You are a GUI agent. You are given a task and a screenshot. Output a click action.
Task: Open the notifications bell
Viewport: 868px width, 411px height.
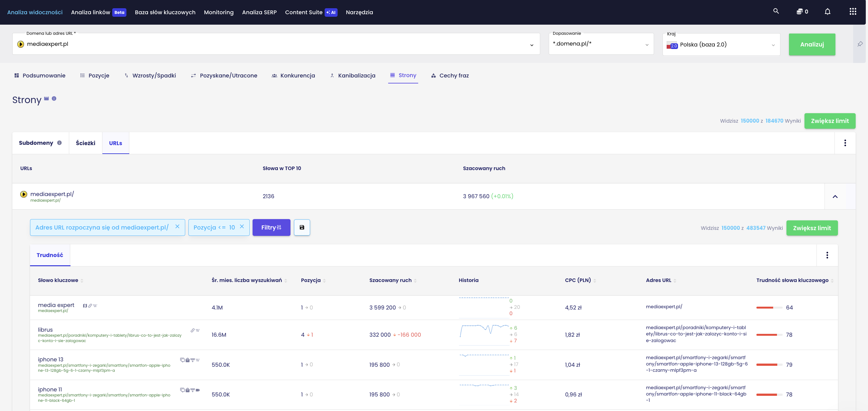[x=827, y=12]
